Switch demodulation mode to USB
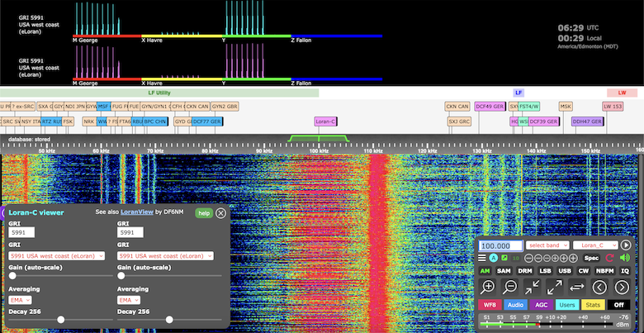Screen dimensions: 644x333 [x=565, y=271]
